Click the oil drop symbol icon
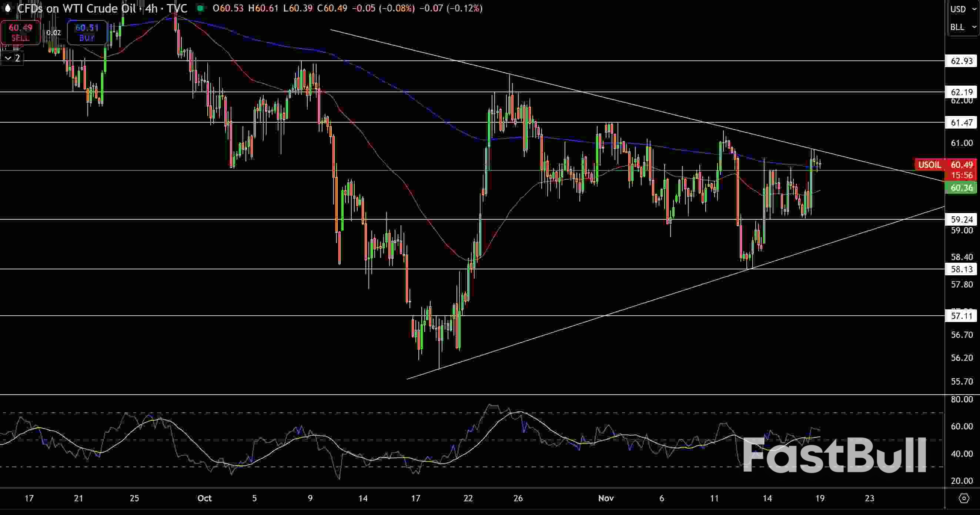The image size is (980, 515). [8, 9]
